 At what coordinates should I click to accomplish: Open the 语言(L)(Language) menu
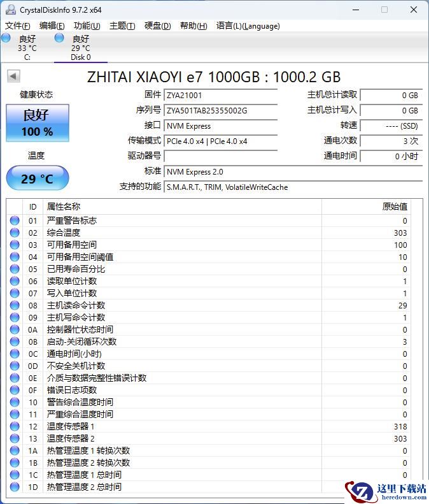(248, 25)
